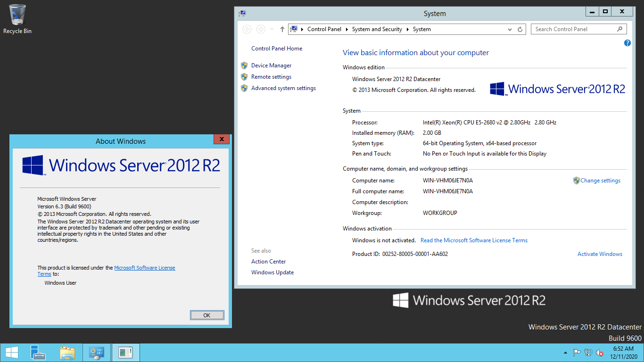Close the About Windows dialog
The image size is (644, 362).
pyautogui.click(x=221, y=139)
